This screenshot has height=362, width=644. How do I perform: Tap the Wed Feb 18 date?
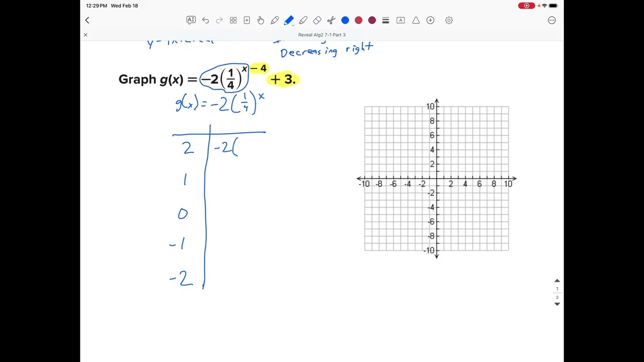(x=124, y=6)
